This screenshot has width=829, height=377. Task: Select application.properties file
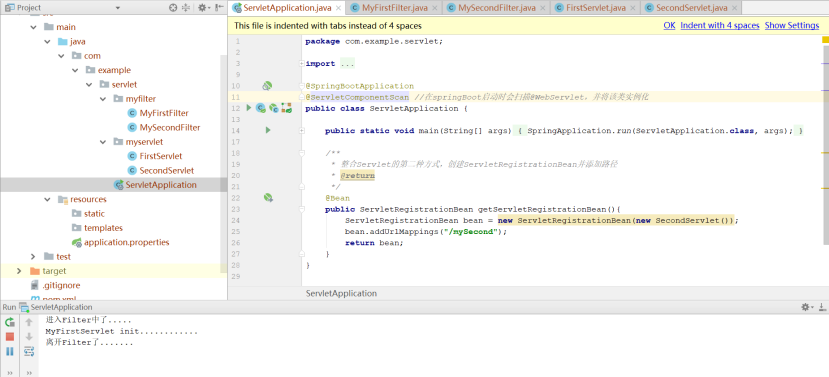pos(126,242)
